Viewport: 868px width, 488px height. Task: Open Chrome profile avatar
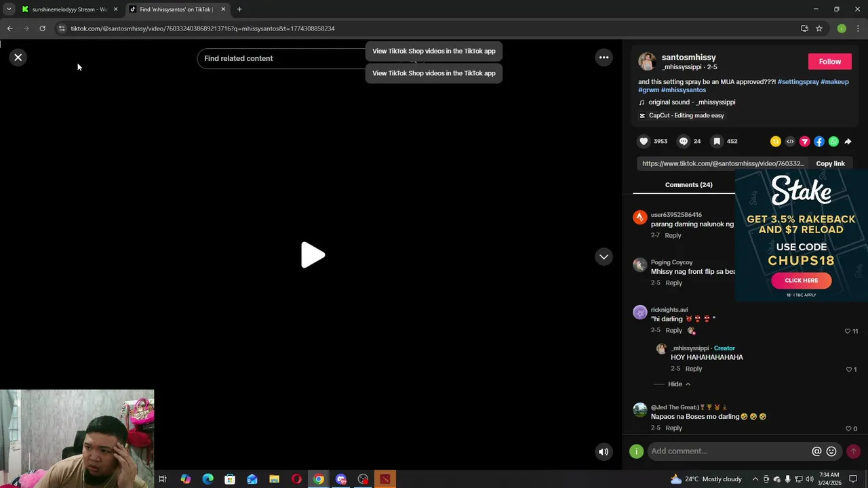coord(842,28)
